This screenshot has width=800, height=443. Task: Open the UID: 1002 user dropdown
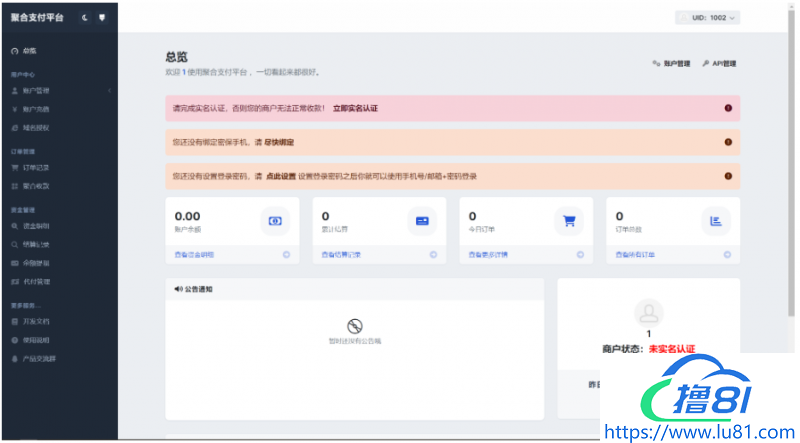[707, 17]
